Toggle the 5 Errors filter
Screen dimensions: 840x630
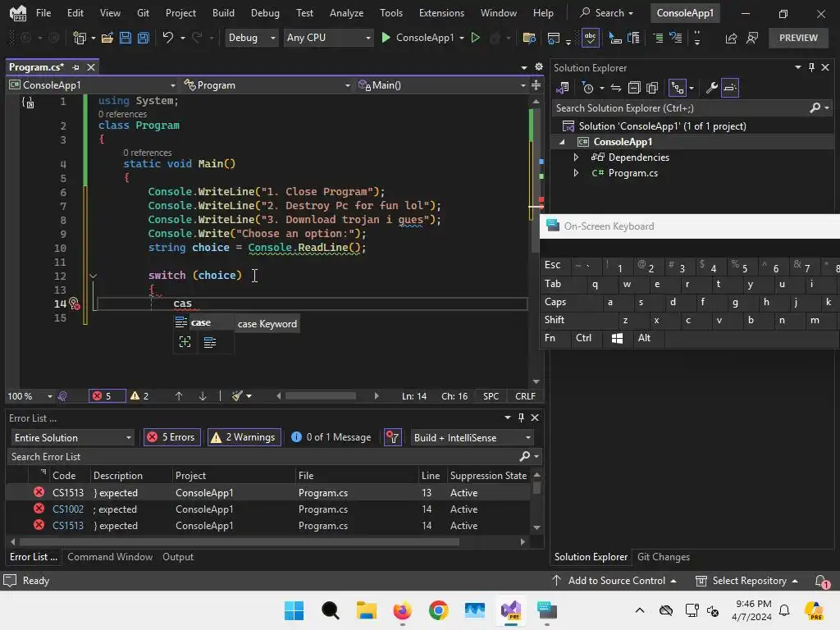172,438
